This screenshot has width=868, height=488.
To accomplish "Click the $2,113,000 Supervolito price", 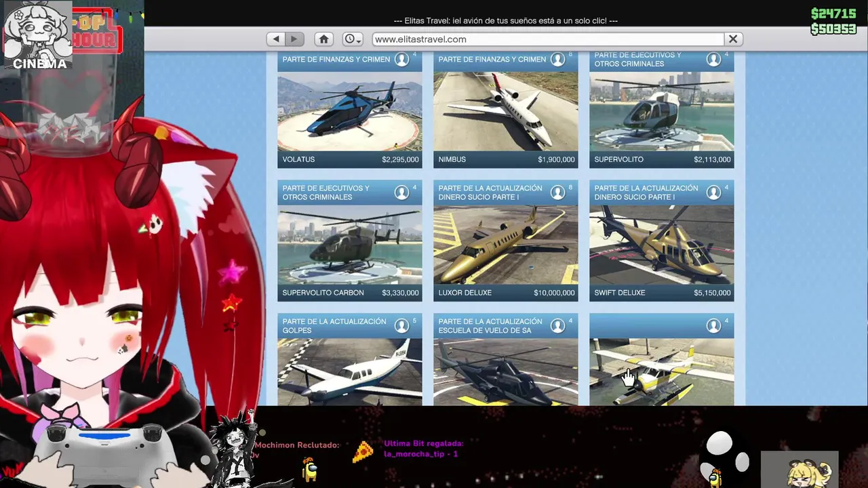I will coord(712,159).
